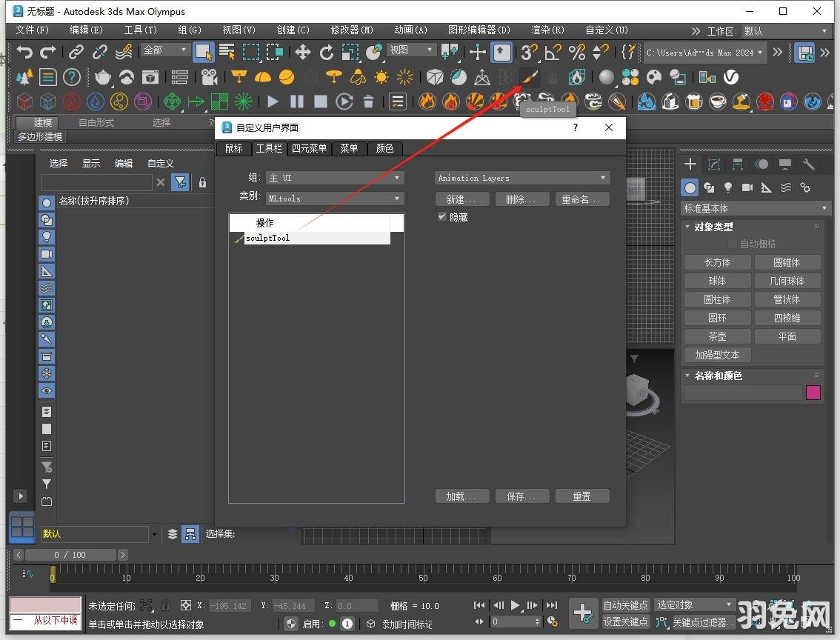Select the Select and Rotate tool

pos(326,52)
